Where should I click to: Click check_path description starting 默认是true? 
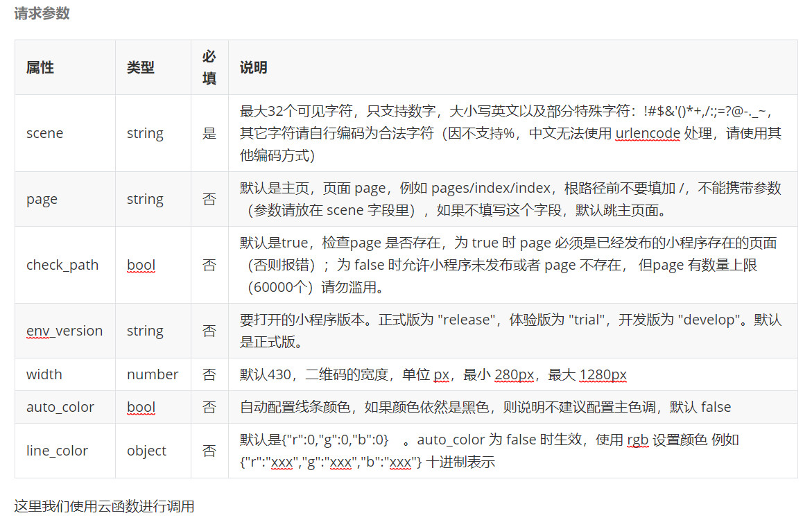508,265
